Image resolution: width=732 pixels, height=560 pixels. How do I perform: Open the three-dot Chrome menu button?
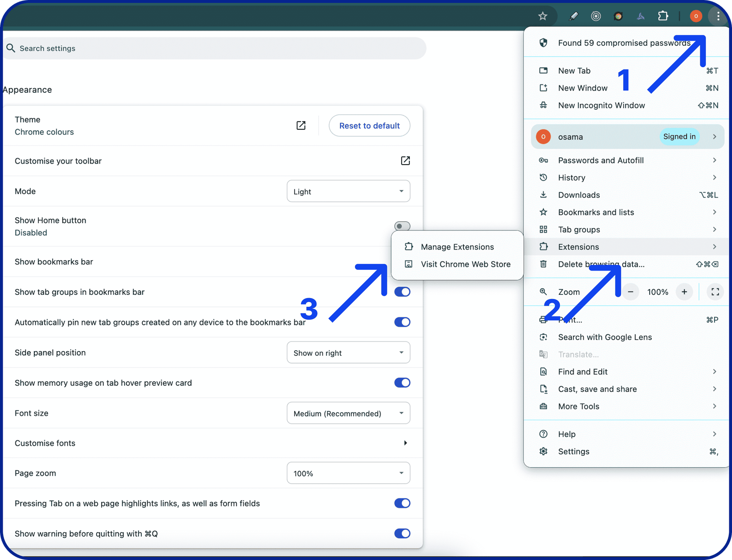click(718, 16)
